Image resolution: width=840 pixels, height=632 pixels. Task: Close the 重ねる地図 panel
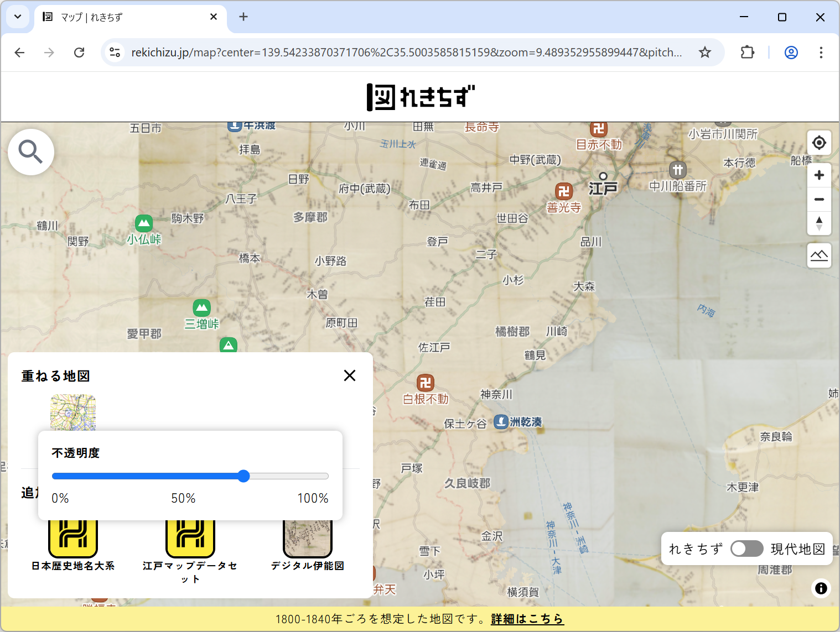pyautogui.click(x=349, y=375)
